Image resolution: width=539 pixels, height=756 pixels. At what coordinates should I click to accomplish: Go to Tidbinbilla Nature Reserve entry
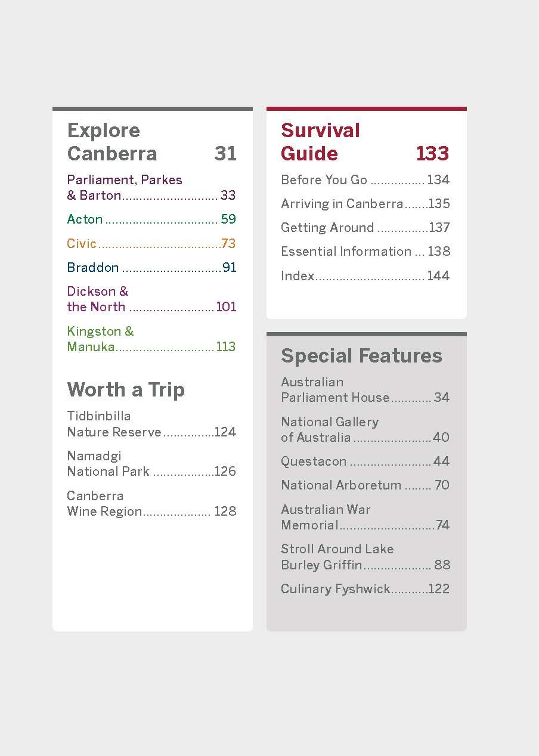[151, 424]
